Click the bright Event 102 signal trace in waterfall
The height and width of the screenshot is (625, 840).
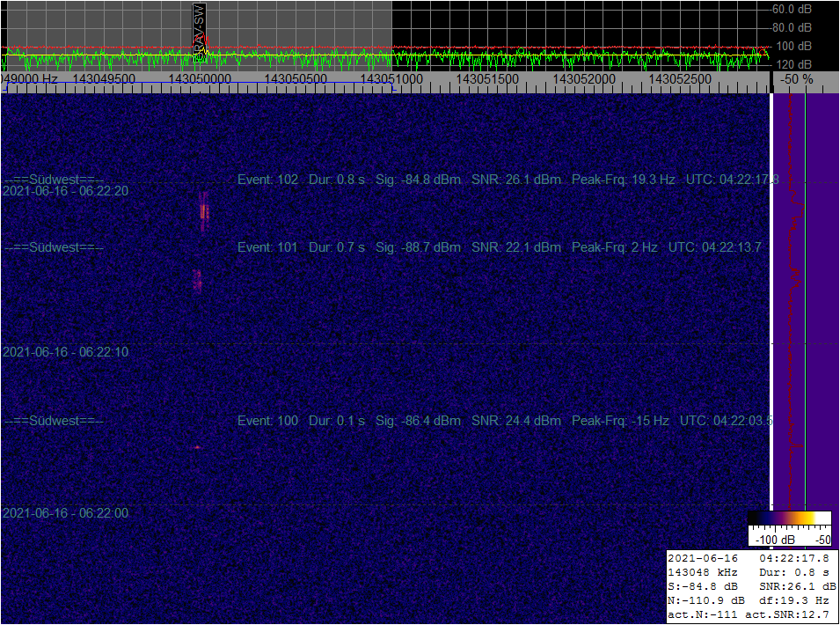pos(203,211)
